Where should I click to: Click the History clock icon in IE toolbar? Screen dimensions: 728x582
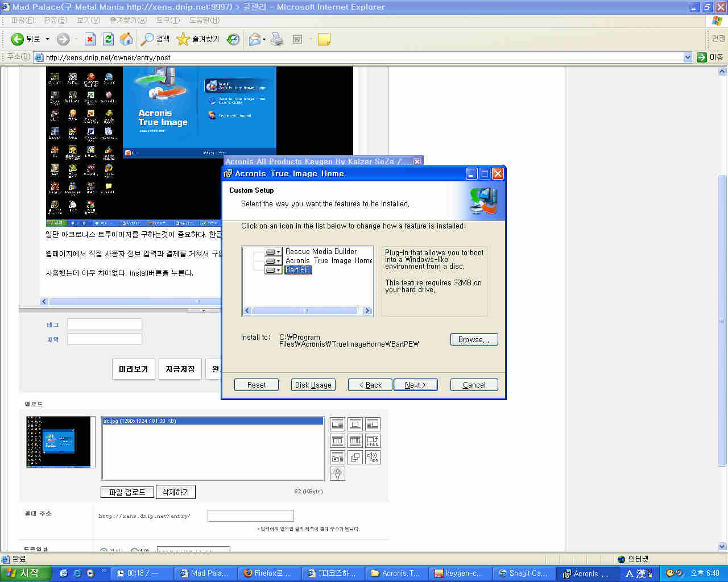233,39
